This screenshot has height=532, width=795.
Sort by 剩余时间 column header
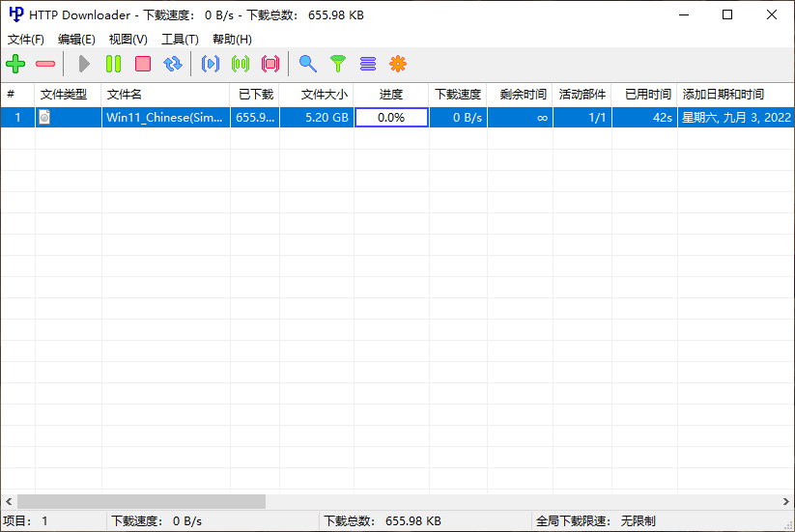[x=521, y=95]
